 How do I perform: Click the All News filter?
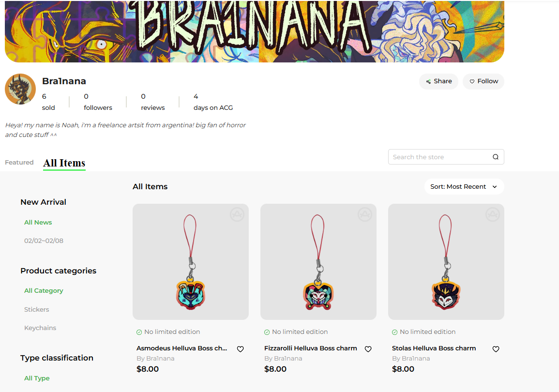(38, 222)
